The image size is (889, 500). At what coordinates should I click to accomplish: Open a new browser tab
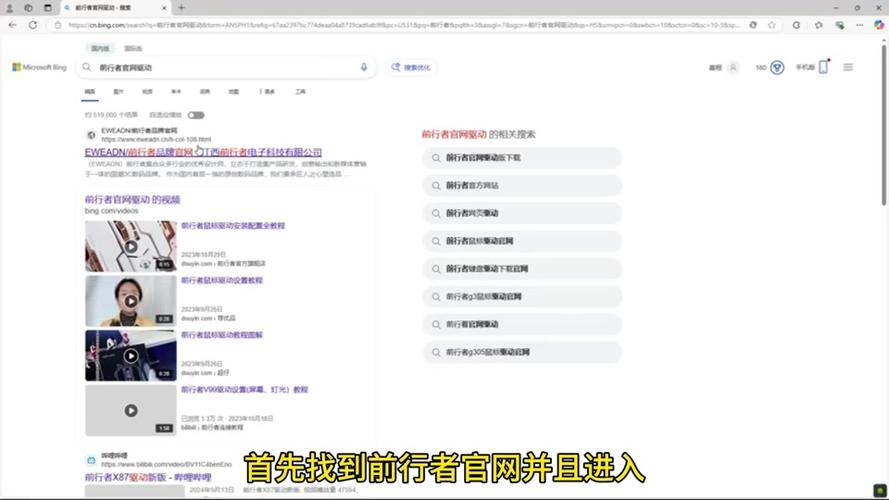click(x=181, y=8)
